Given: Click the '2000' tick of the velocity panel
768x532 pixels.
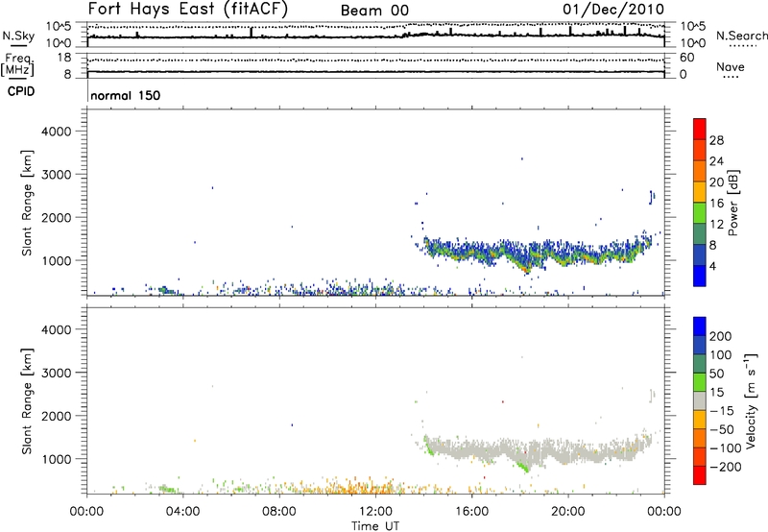Looking at the screenshot, I should pos(56,416).
